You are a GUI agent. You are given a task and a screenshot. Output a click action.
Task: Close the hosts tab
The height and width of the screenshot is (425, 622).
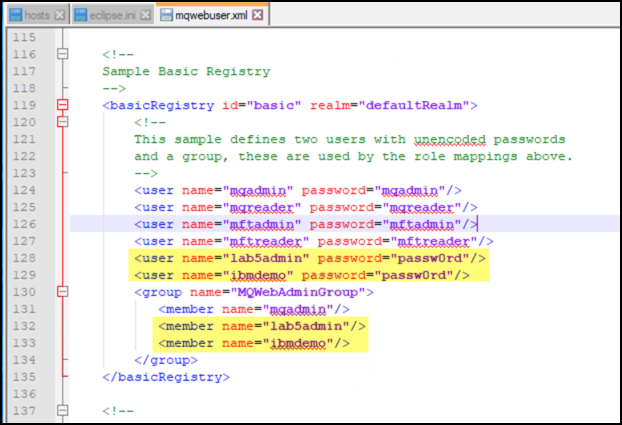tap(60, 15)
